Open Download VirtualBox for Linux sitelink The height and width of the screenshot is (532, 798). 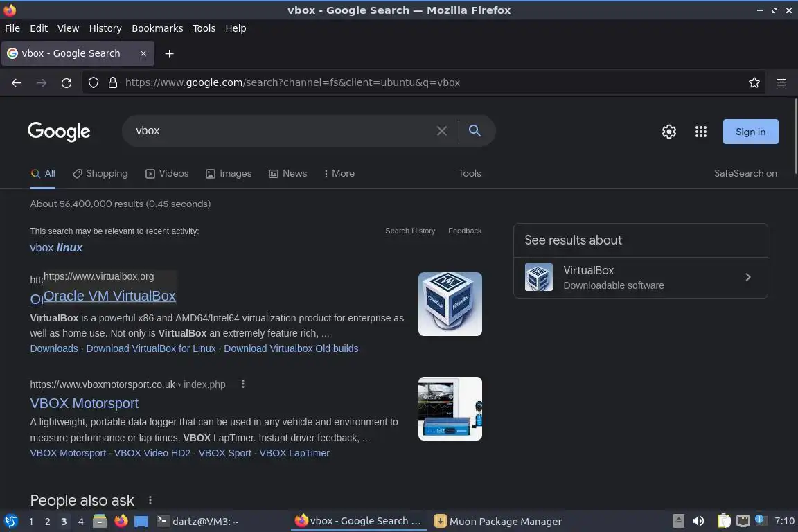pos(150,348)
